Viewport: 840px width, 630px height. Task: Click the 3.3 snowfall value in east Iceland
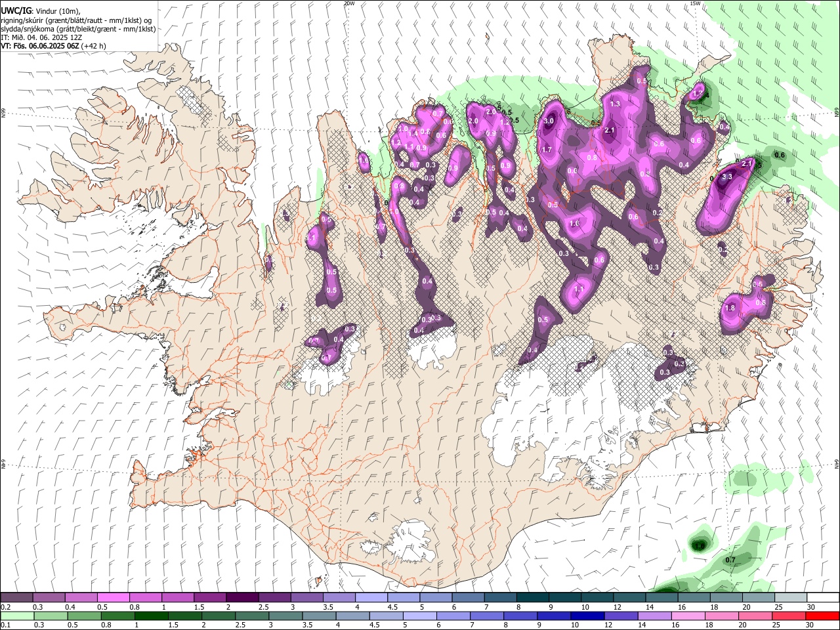point(727,177)
